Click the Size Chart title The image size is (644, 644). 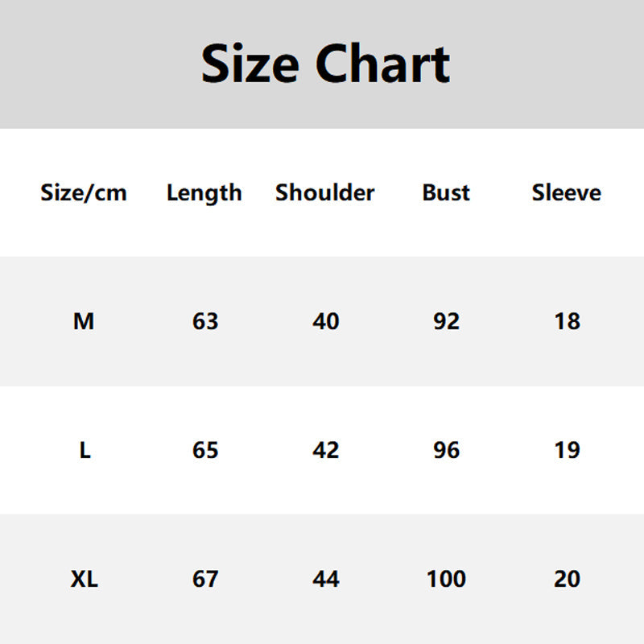pos(325,64)
